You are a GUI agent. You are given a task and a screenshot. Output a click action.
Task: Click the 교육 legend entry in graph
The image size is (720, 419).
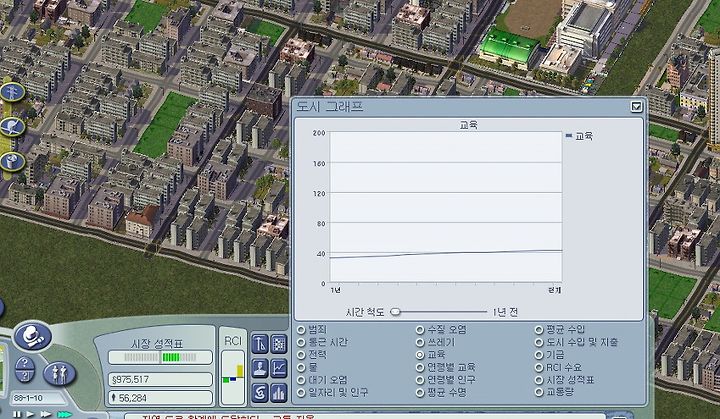coord(579,136)
